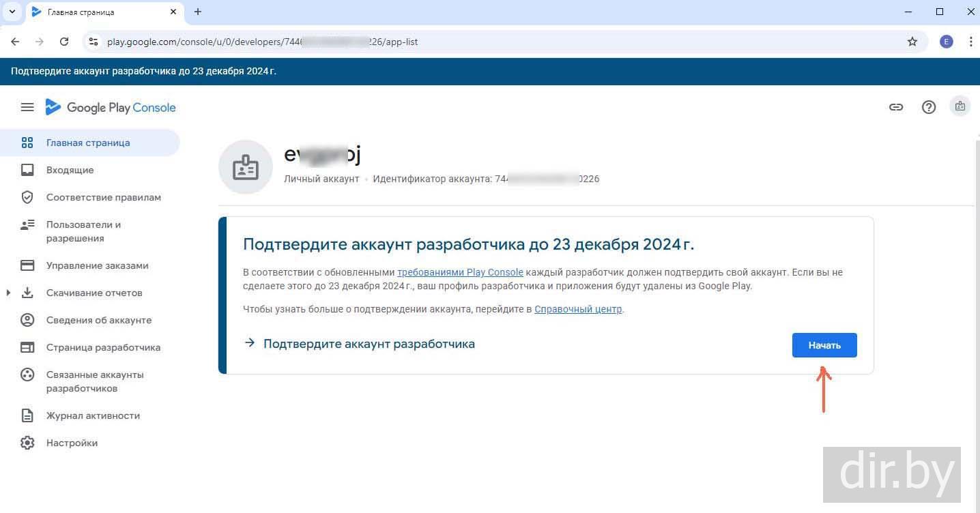Screen dimensions: 980x513
Task: Click the Журнал активности document icon
Action: click(x=27, y=415)
